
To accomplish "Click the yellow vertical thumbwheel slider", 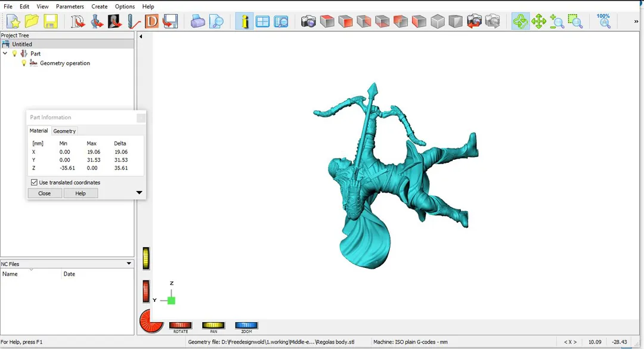I will click(146, 258).
